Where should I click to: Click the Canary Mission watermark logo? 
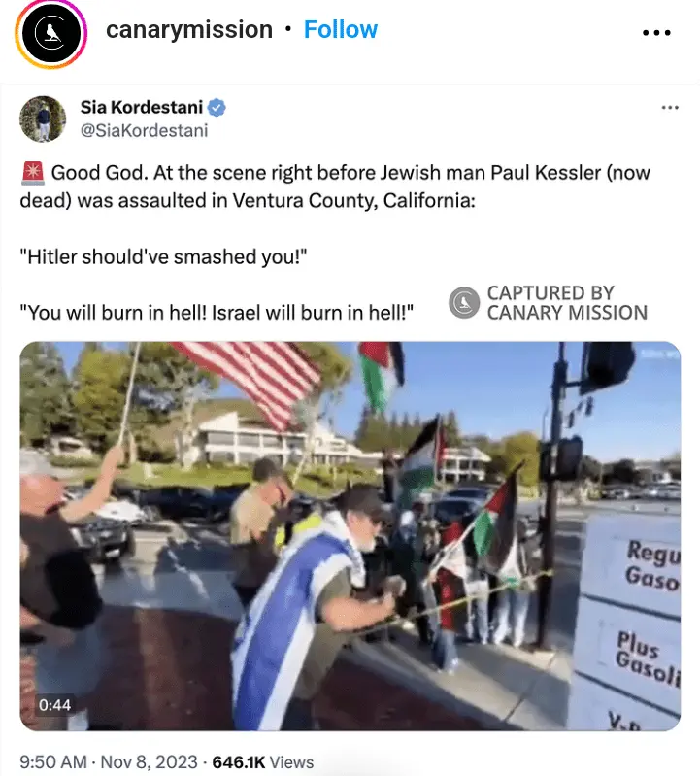[464, 302]
